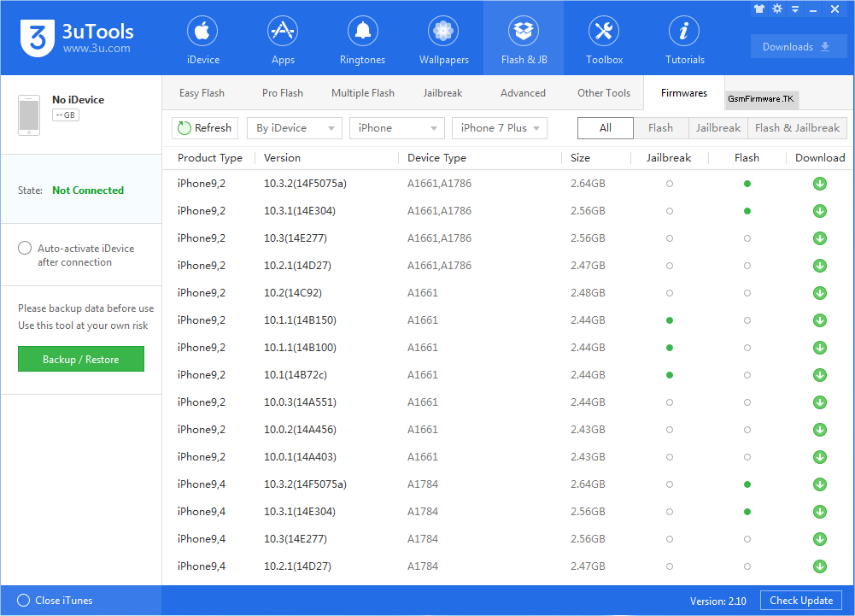Download iPhone9,2 10.1(14B72c) firmware
Viewport: 855px width, 616px height.
tap(820, 375)
